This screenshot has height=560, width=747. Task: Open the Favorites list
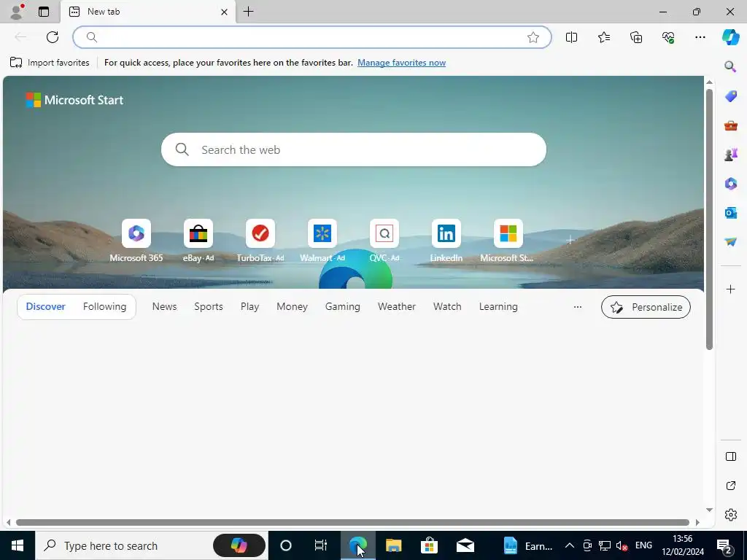point(603,37)
